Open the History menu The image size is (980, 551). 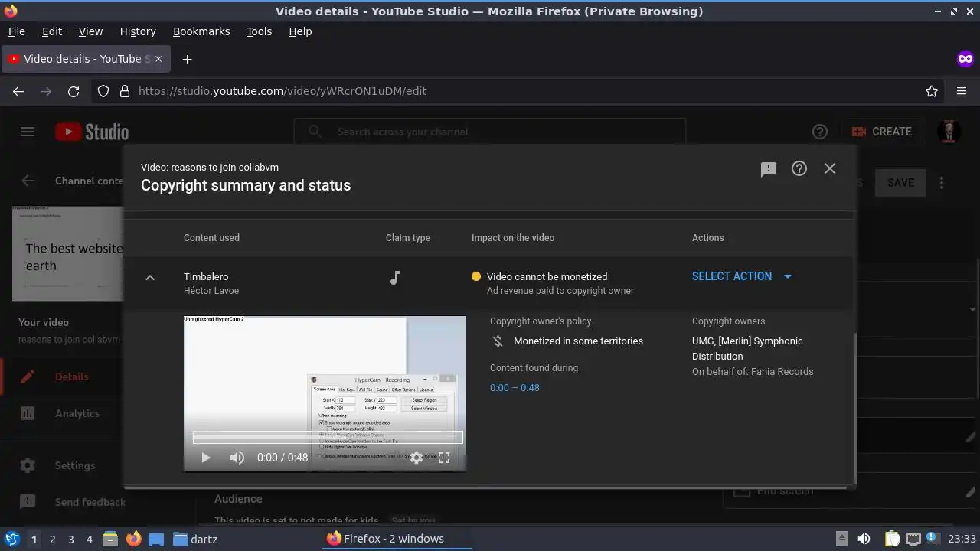pos(138,31)
